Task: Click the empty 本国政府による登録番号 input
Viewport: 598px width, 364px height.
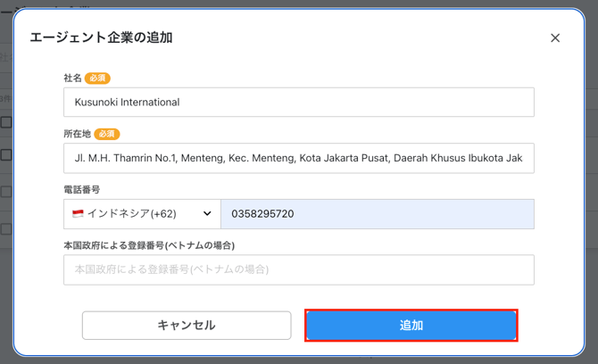Action: coord(298,269)
